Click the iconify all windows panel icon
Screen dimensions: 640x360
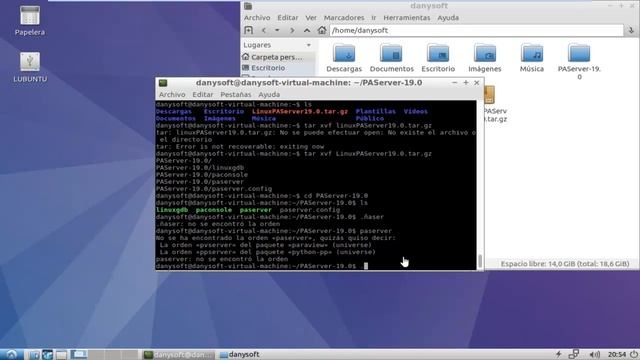(x=61, y=355)
